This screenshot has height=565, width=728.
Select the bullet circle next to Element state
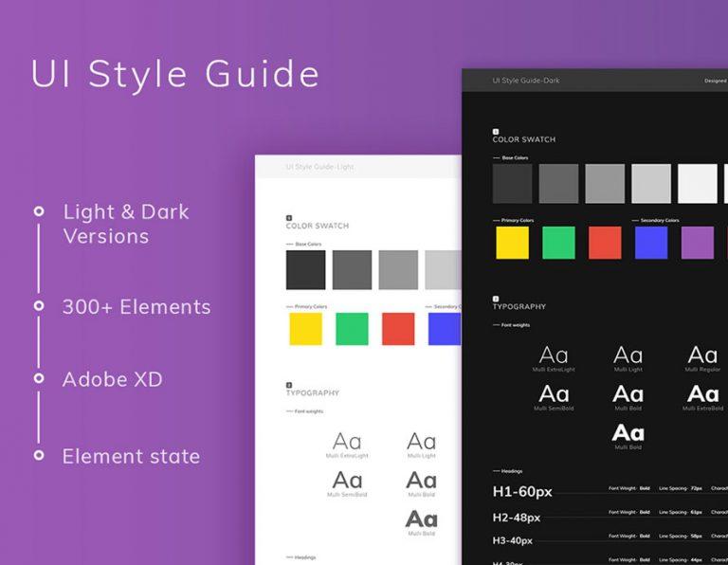pos(39,455)
